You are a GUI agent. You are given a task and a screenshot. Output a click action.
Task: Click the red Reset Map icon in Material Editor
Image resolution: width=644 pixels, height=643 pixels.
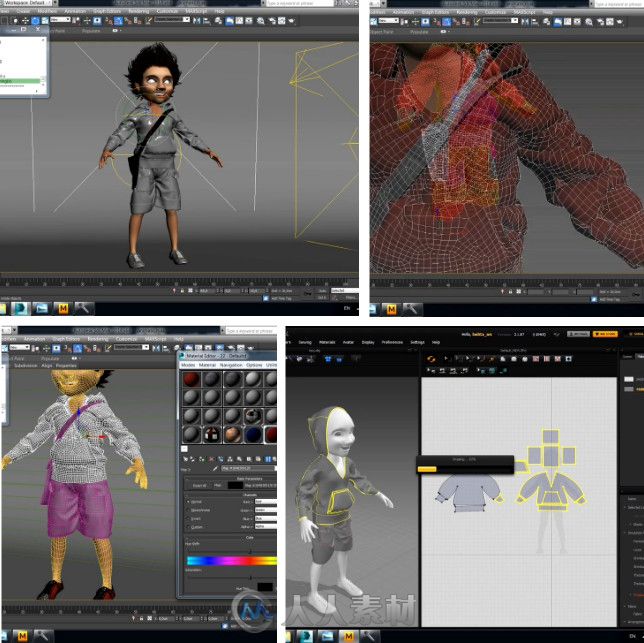point(212,459)
